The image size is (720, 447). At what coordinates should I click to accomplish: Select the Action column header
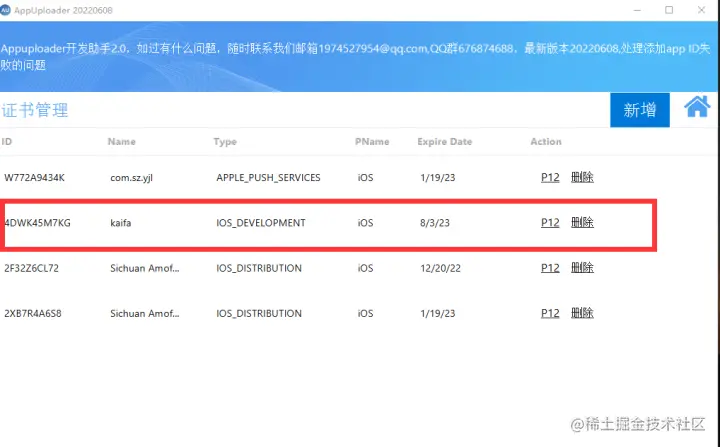coord(546,141)
